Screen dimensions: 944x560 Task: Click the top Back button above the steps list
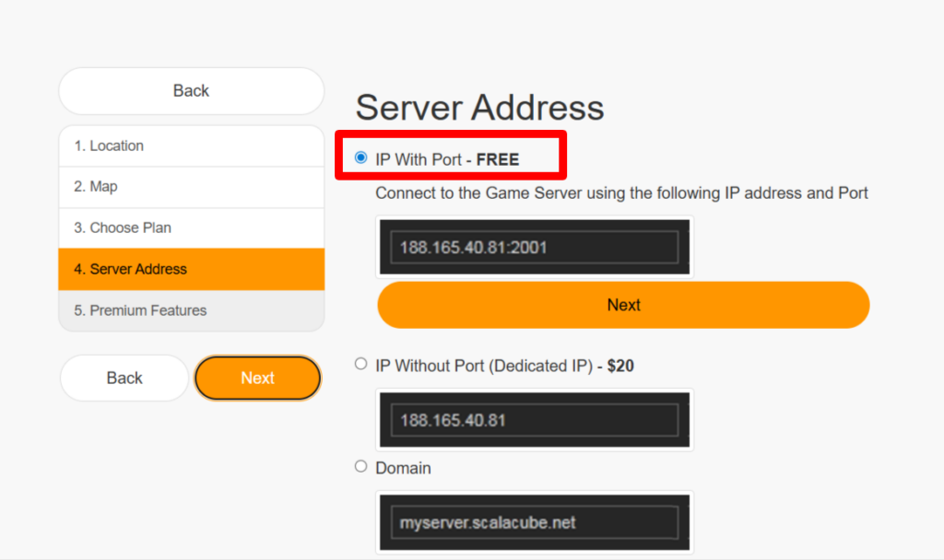(191, 91)
